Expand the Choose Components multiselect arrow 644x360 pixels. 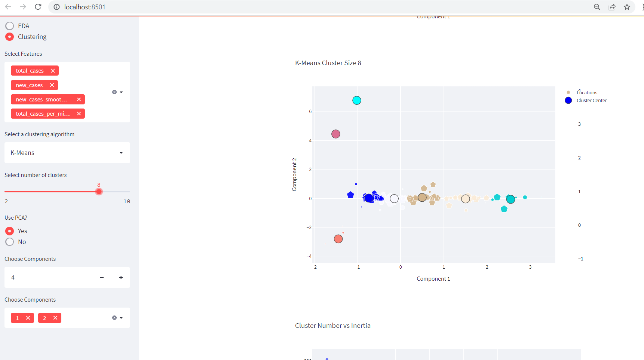click(121, 318)
